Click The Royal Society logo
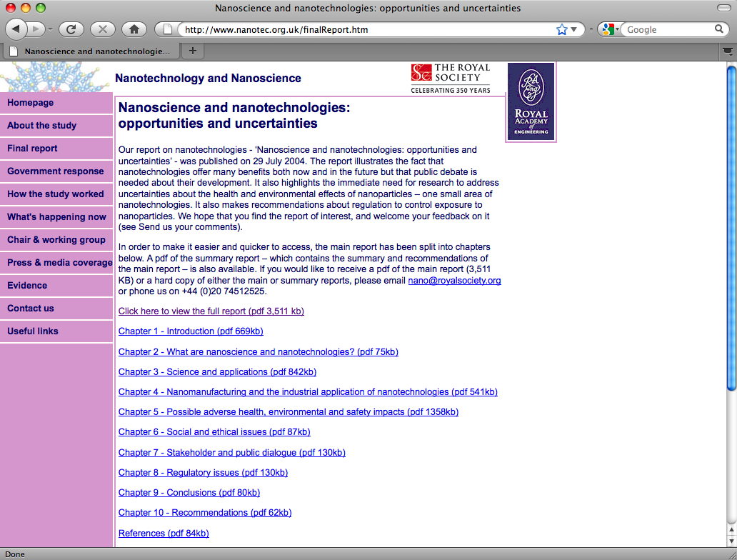 (x=451, y=79)
